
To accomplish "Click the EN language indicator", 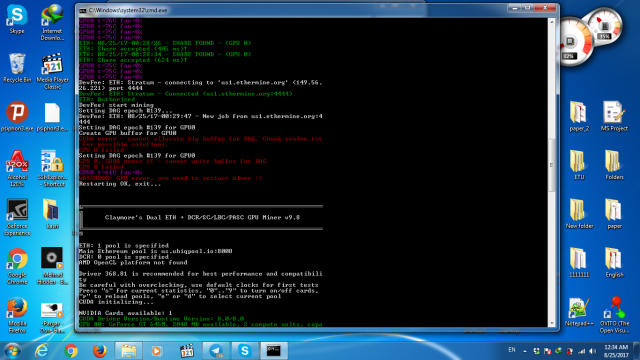I will (x=511, y=350).
